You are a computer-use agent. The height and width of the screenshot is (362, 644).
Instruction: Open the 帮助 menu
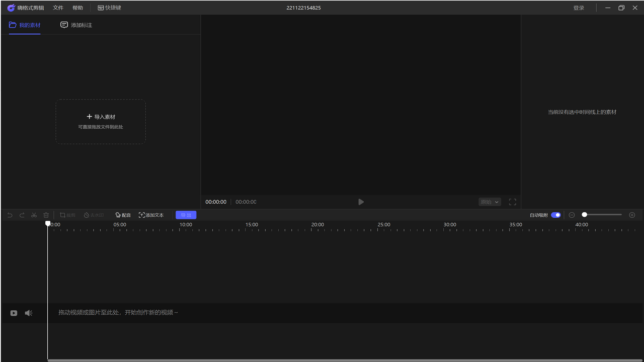click(77, 8)
